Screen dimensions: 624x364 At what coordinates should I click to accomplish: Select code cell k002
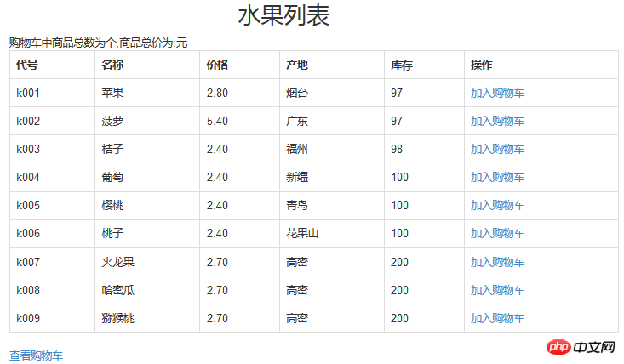(28, 121)
